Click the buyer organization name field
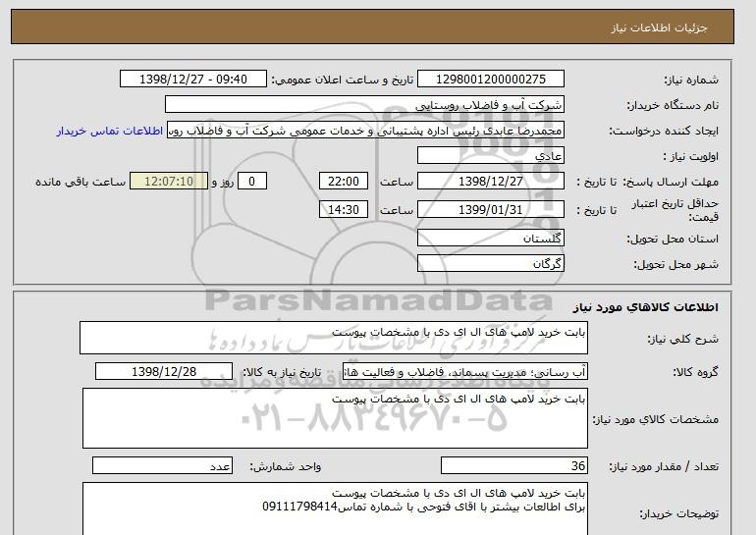The image size is (756, 535). 364,105
